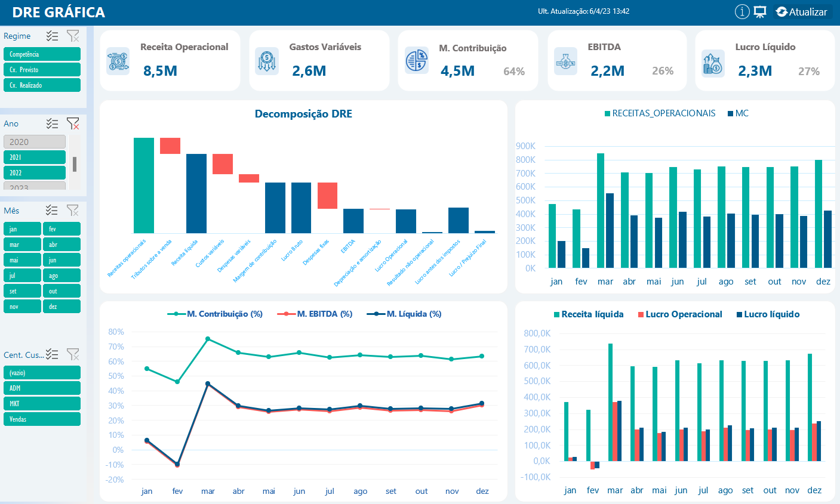Click the Receitas operacionais waterfall bar
Screen dimensions: 840x504
[x=144, y=185]
